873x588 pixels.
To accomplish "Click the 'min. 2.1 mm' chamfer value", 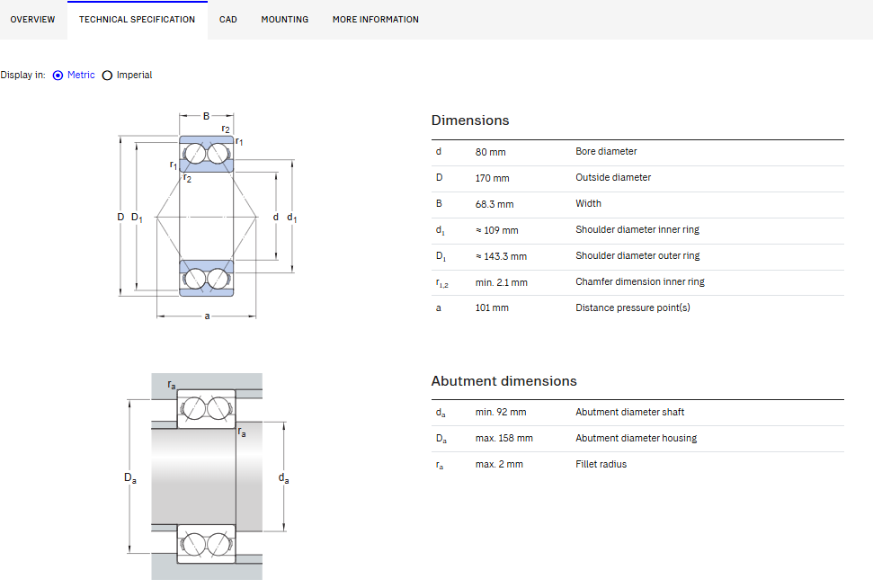I will pos(501,283).
